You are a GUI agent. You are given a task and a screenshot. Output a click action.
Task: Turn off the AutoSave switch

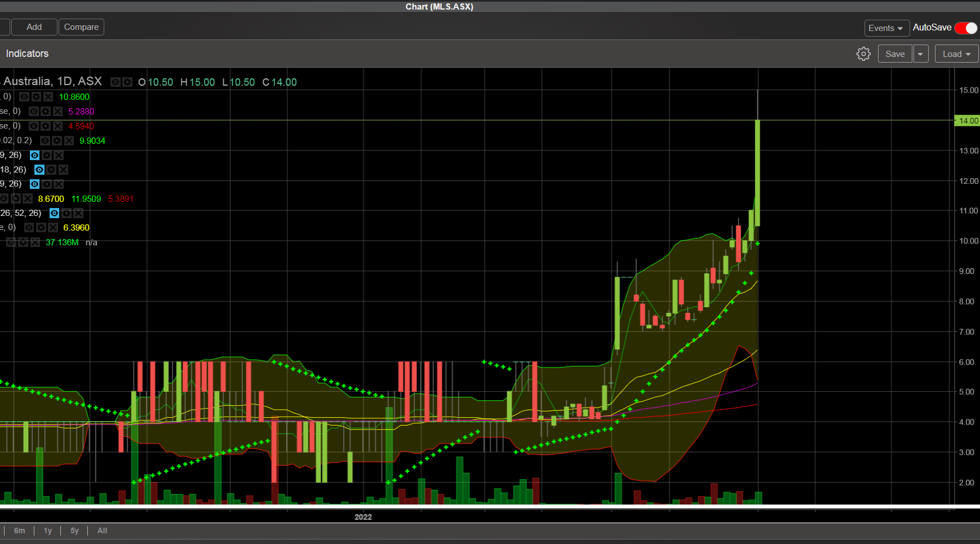[966, 28]
